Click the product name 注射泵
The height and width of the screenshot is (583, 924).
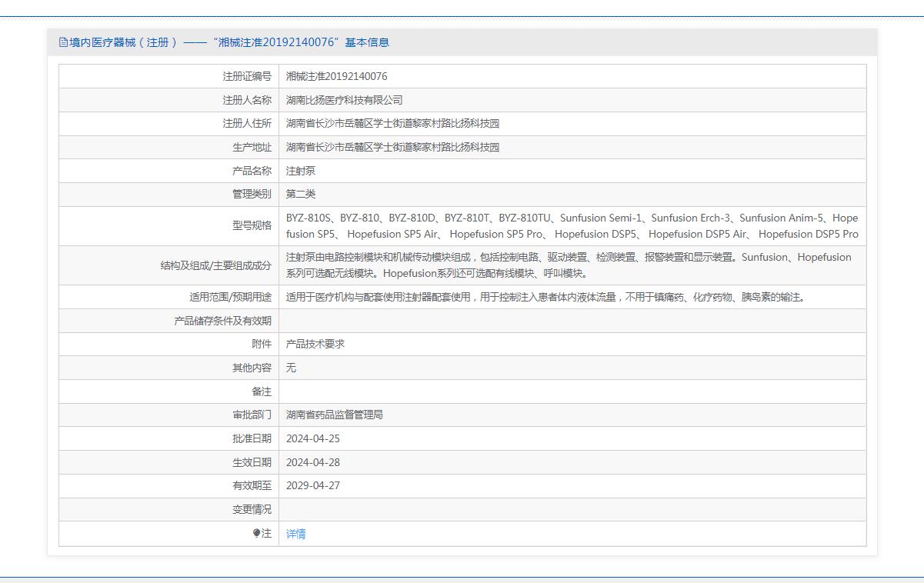coord(301,171)
